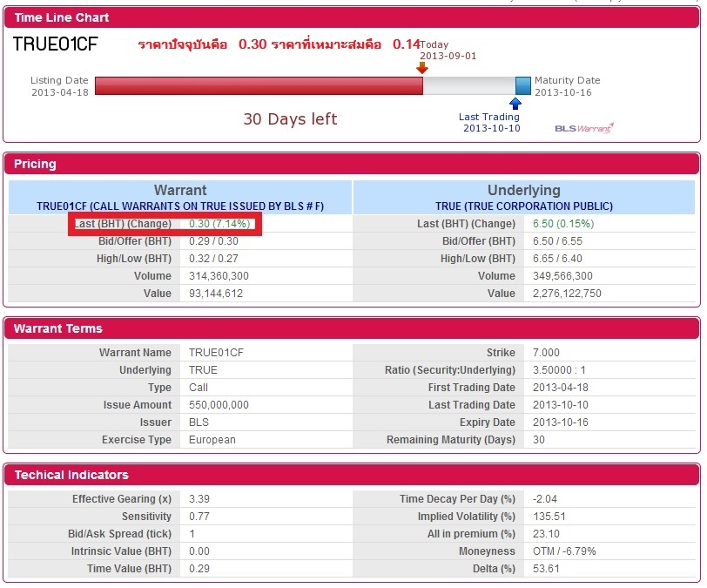707x588 pixels.
Task: Click Effective Gearing value 3.39
Action: click(x=199, y=499)
